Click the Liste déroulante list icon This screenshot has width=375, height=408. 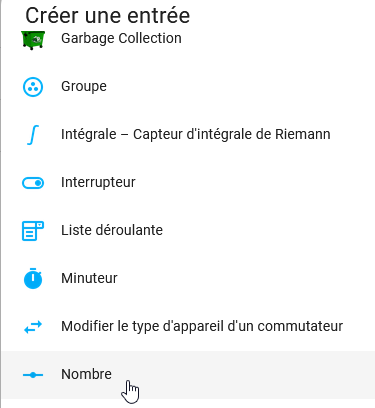point(33,231)
